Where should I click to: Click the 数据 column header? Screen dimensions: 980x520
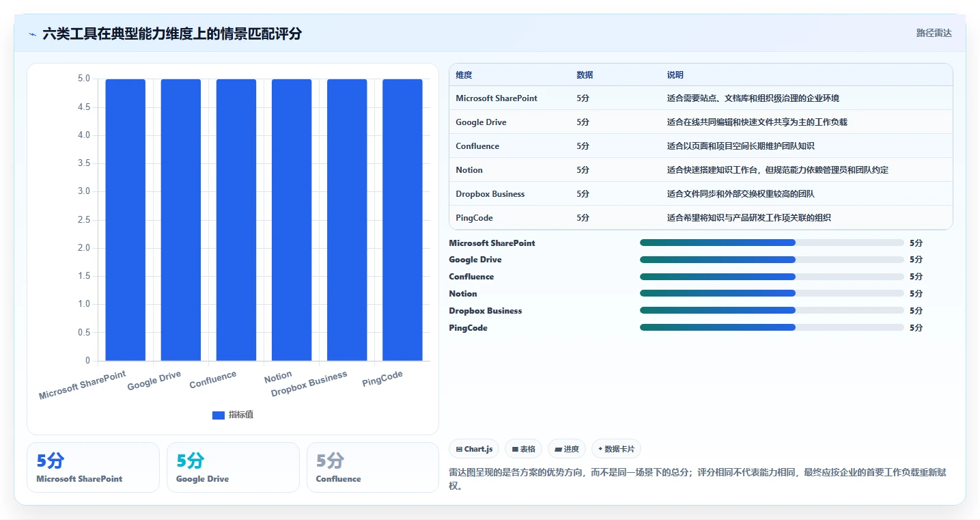(x=585, y=75)
